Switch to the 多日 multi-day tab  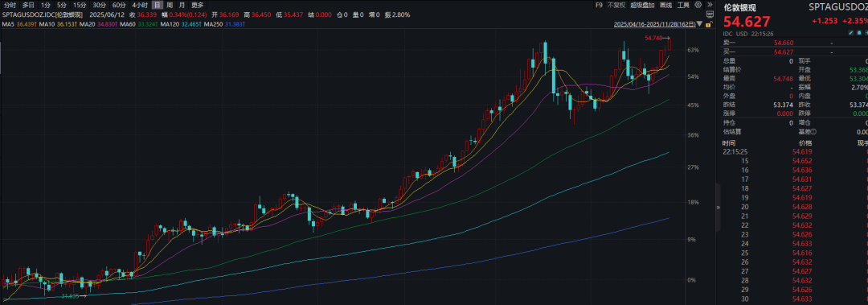(28, 5)
